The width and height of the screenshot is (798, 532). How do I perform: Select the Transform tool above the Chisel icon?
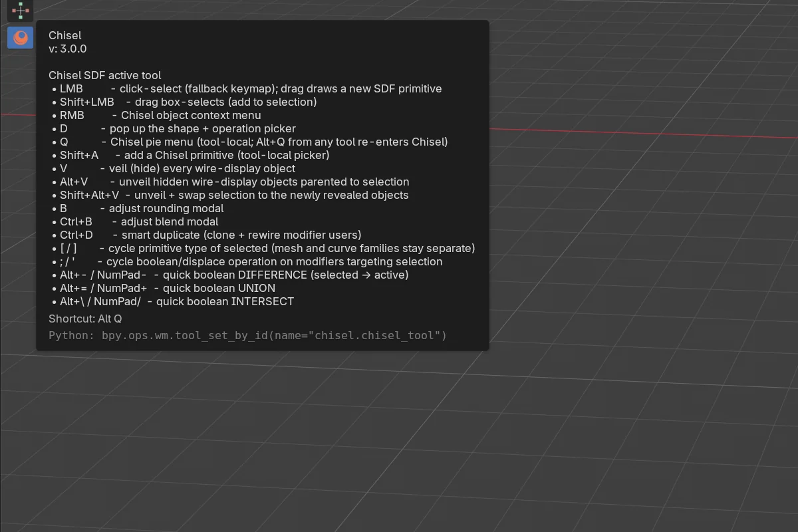pos(21,11)
